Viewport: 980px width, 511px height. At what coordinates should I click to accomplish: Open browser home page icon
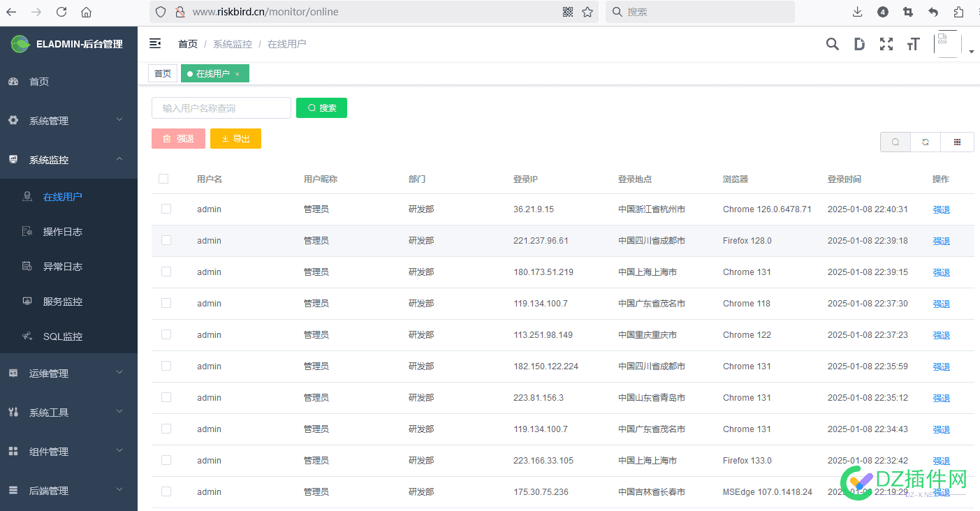tap(86, 12)
